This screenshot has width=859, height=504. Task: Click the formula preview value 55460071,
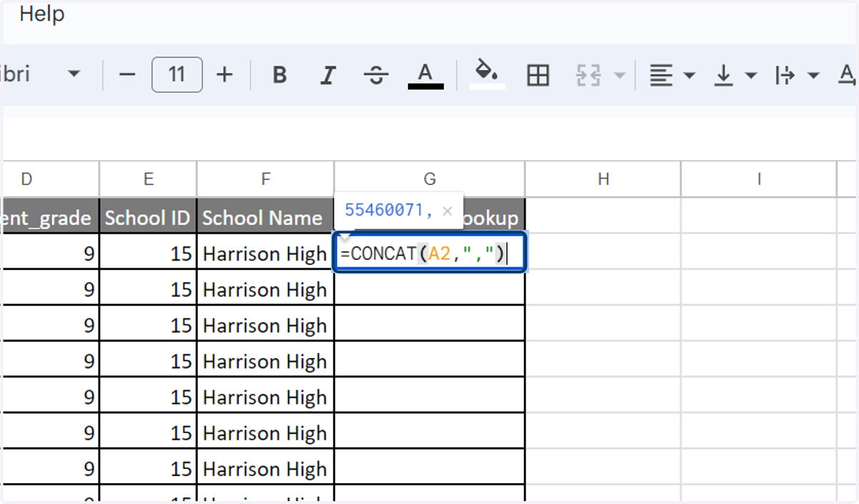[x=389, y=210]
